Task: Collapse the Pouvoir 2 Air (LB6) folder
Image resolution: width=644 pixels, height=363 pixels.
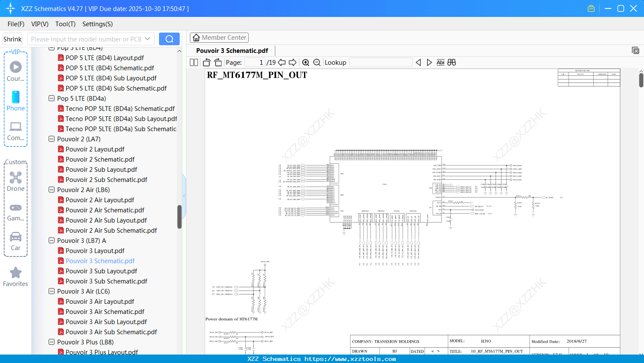Action: click(51, 190)
